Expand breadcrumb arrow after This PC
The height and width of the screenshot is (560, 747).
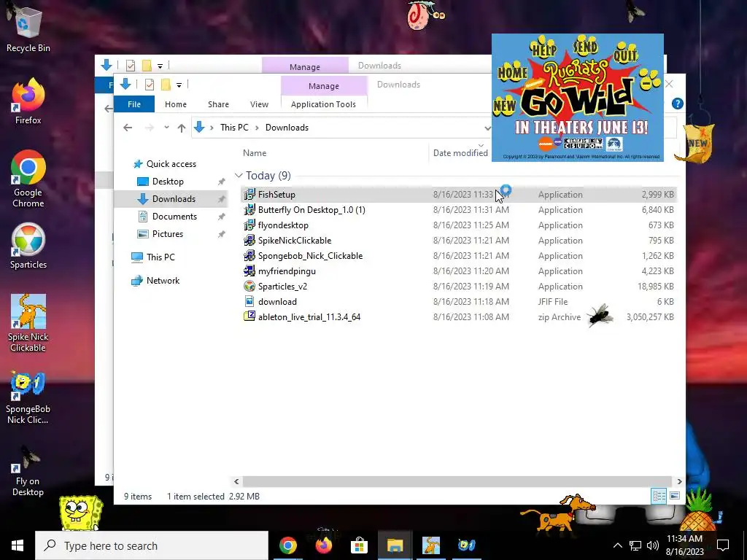coord(257,128)
